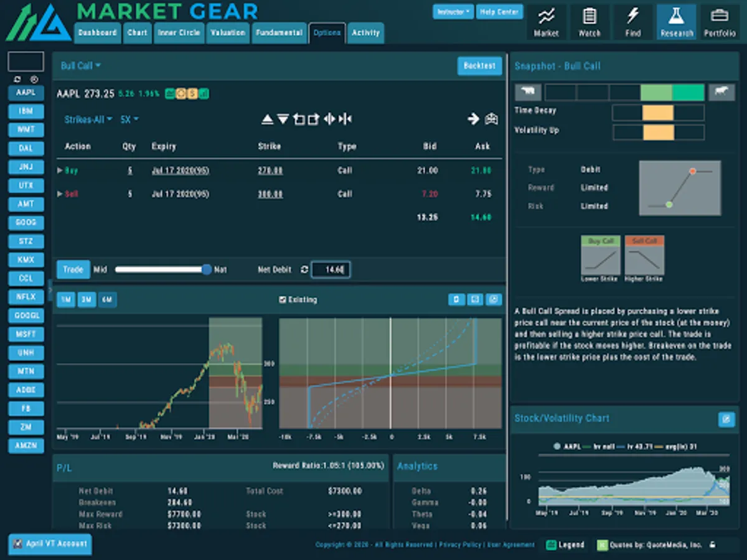
Task: Click the Backtest button
Action: pos(479,66)
